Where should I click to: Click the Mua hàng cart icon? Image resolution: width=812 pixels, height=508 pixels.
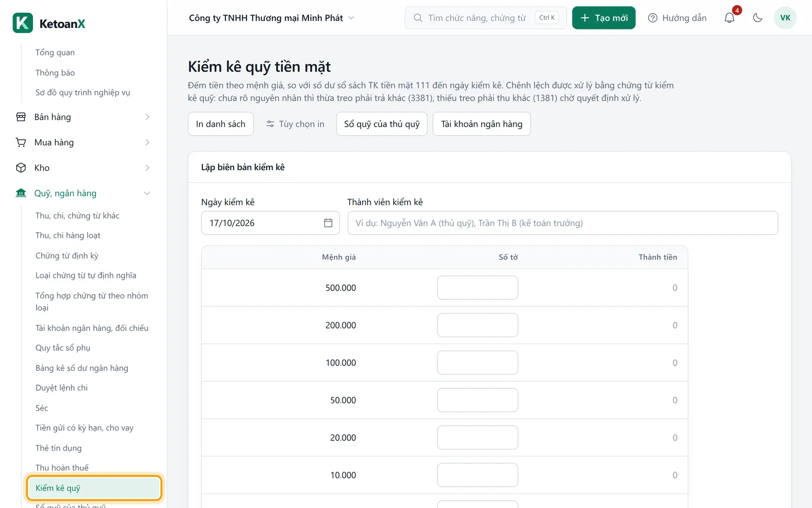click(21, 142)
